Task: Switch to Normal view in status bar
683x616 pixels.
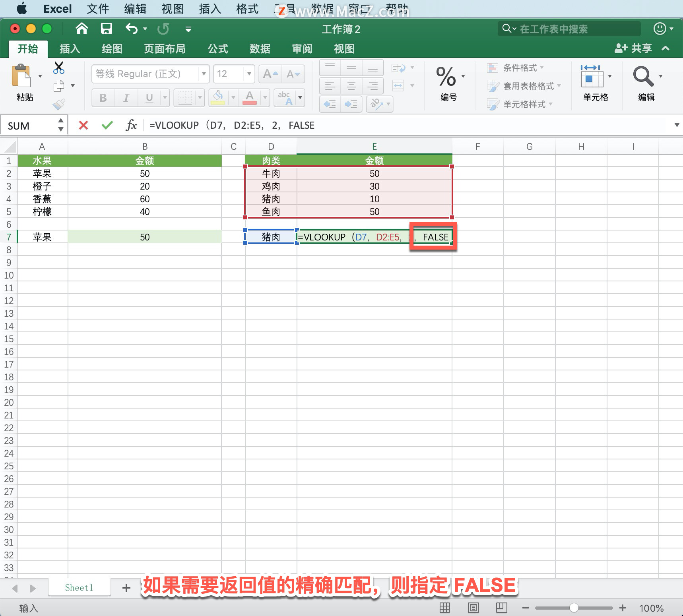Action: (445, 608)
